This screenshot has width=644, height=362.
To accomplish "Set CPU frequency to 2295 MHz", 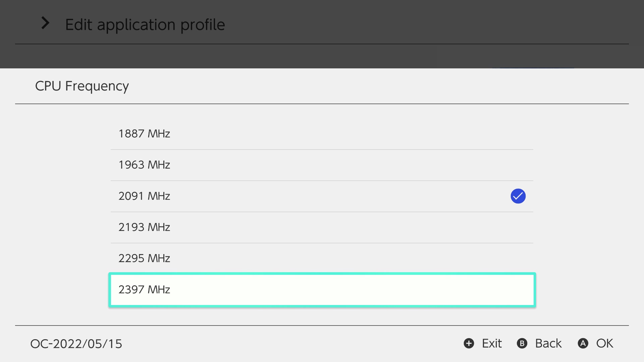I will pyautogui.click(x=321, y=258).
